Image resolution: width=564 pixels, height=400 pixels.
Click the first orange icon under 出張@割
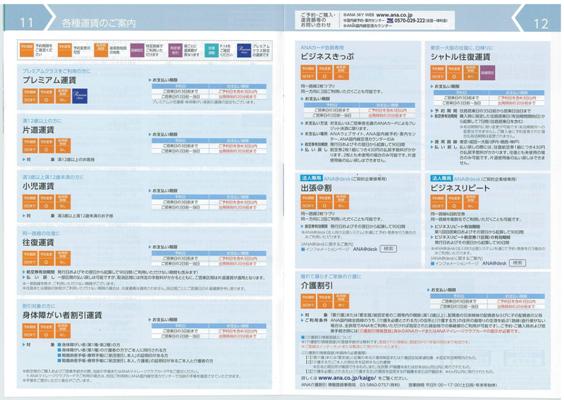click(308, 202)
